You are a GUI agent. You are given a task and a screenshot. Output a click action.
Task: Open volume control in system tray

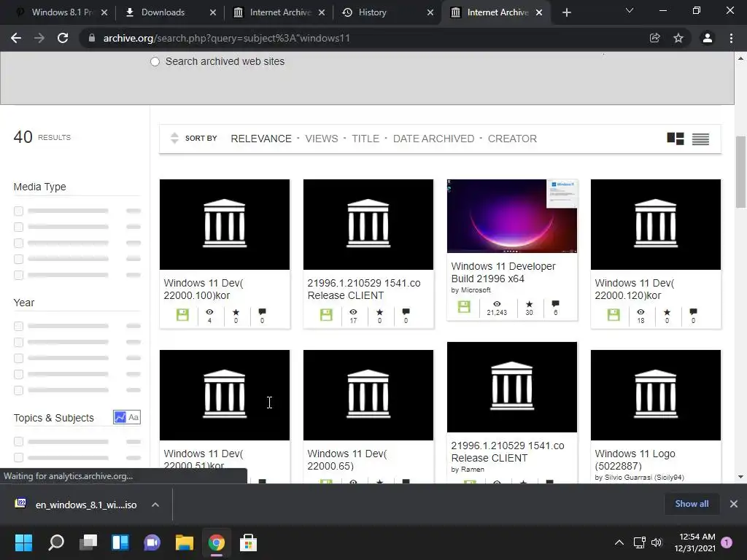coord(657,542)
